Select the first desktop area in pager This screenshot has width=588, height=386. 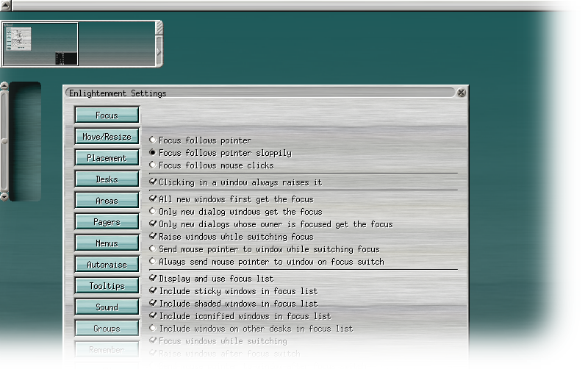click(40, 44)
